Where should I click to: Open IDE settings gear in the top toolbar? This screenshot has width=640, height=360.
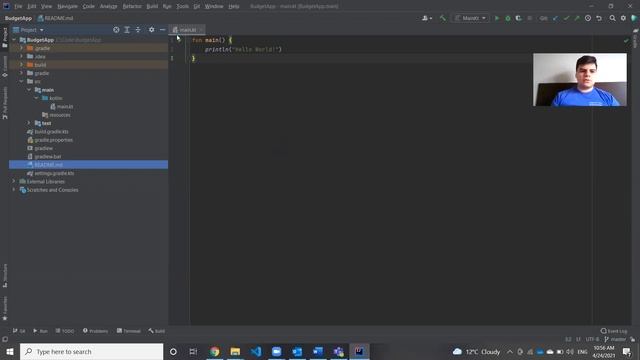pyautogui.click(x=623, y=18)
